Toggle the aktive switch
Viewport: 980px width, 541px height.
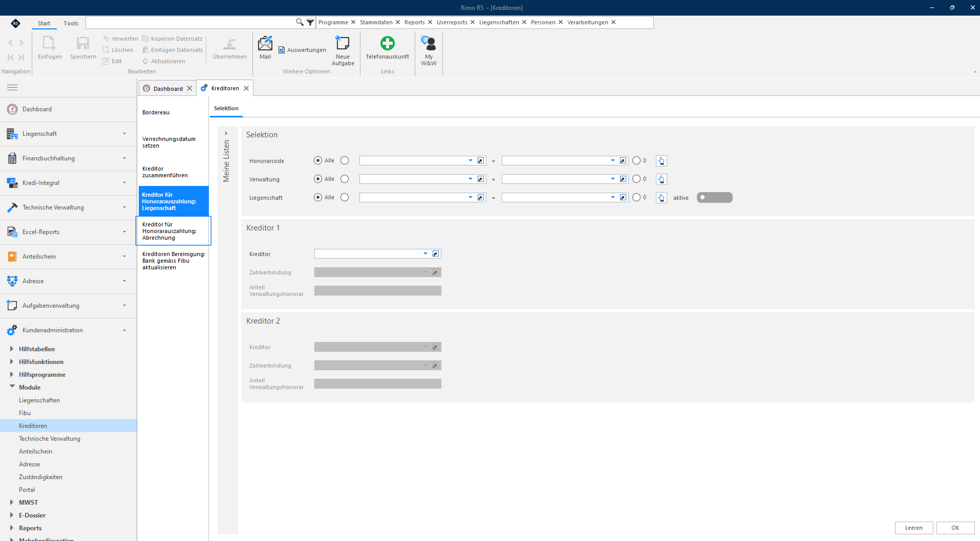pyautogui.click(x=714, y=197)
